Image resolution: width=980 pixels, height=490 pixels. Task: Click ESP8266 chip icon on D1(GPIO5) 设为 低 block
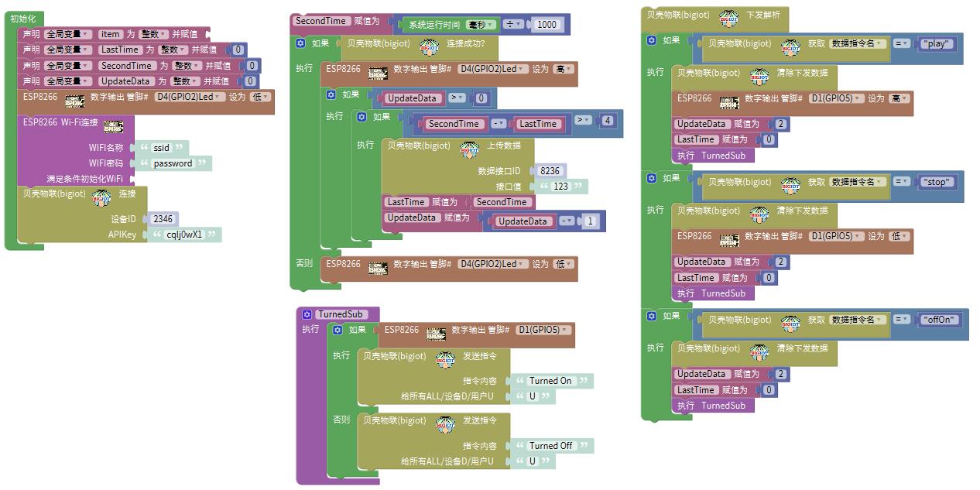coord(729,240)
